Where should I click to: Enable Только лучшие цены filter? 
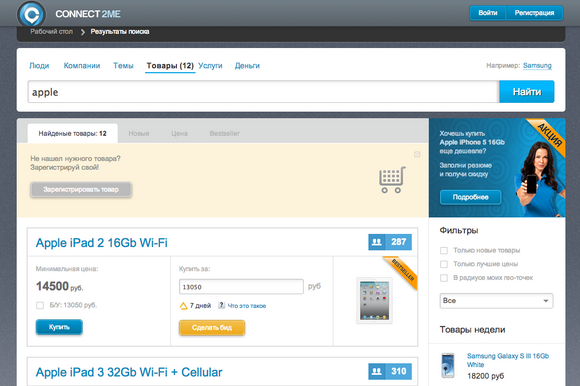coord(444,264)
